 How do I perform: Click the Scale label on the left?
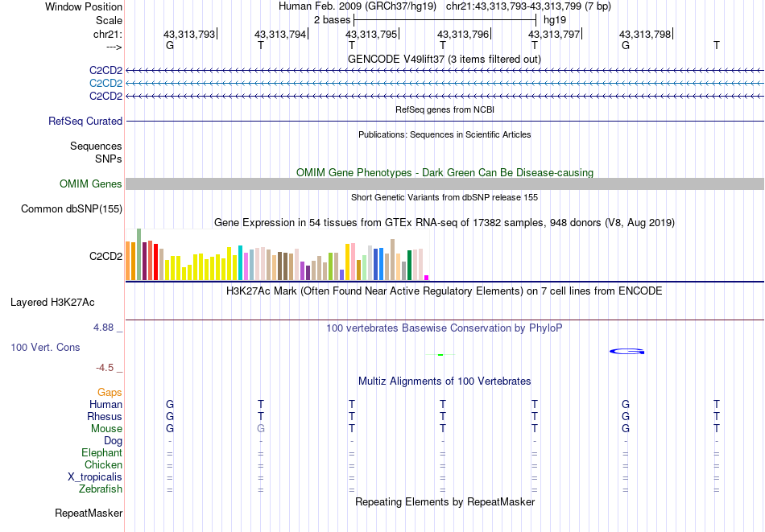(x=109, y=20)
